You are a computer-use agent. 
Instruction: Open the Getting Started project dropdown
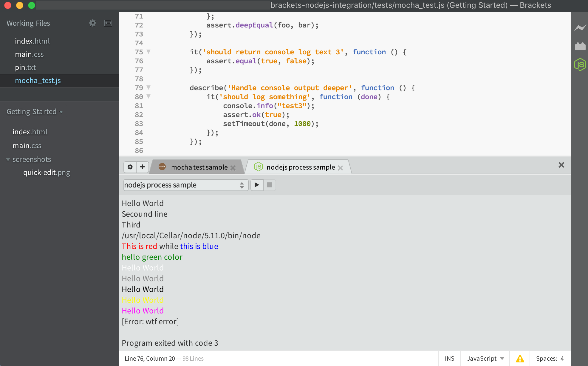click(35, 112)
